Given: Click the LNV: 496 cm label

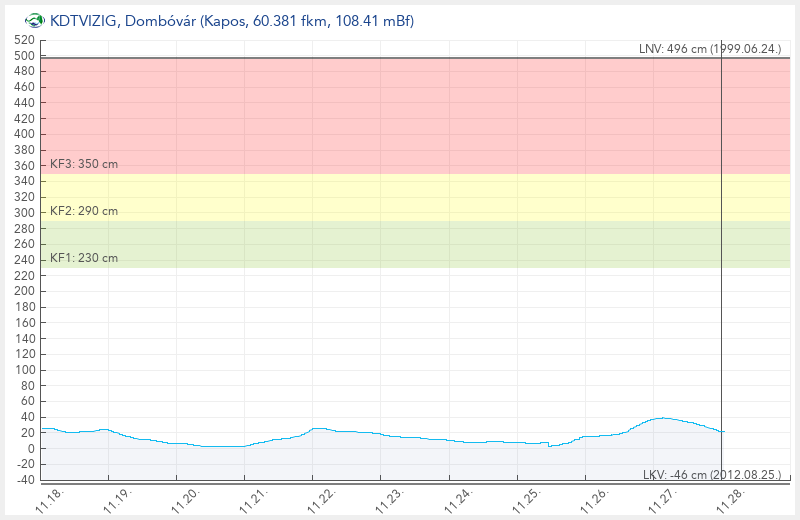Looking at the screenshot, I should click(711, 49).
